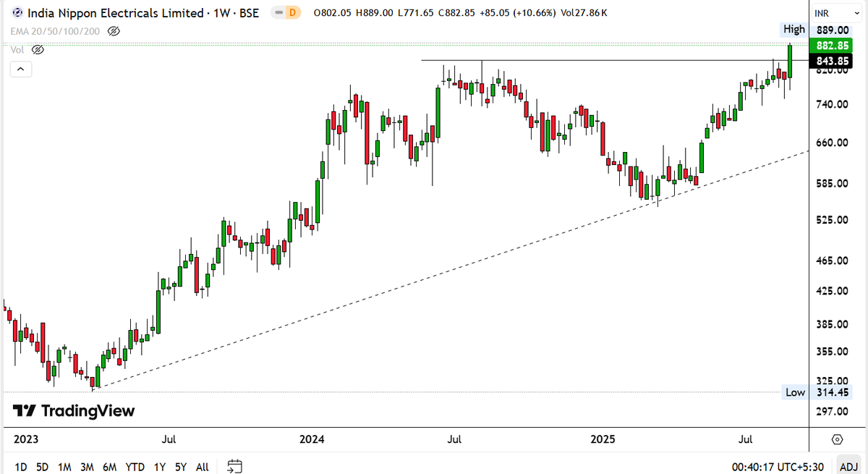Click the 465.00 price axis label
This screenshot has height=474, width=868.
pos(833,261)
